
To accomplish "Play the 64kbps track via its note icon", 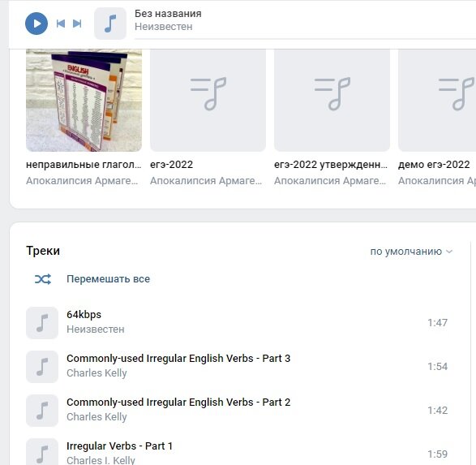I will click(x=42, y=322).
